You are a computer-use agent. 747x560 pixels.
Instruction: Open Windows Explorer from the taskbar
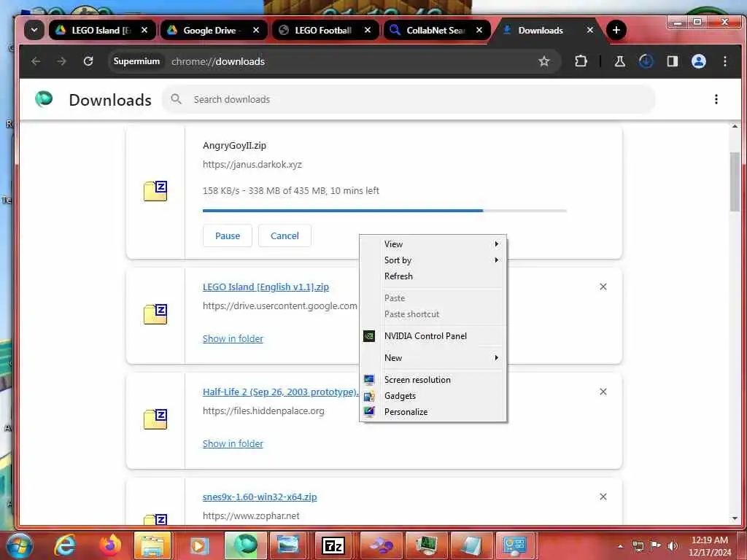pyautogui.click(x=152, y=545)
